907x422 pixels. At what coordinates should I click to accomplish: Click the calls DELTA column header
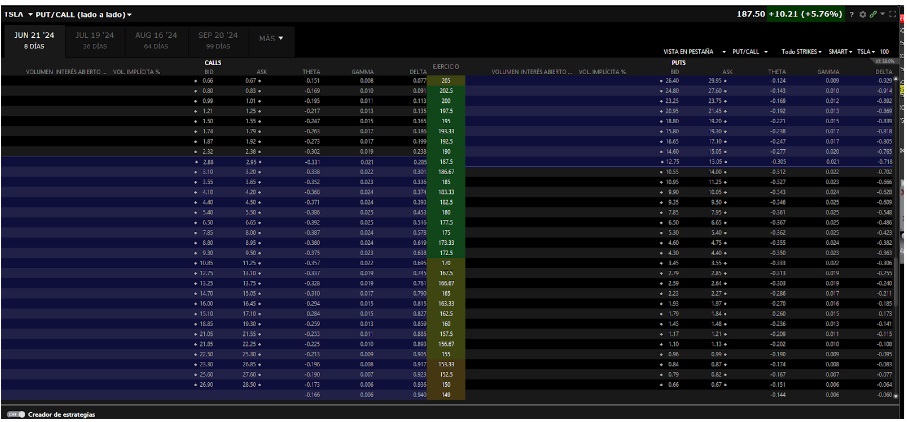418,72
